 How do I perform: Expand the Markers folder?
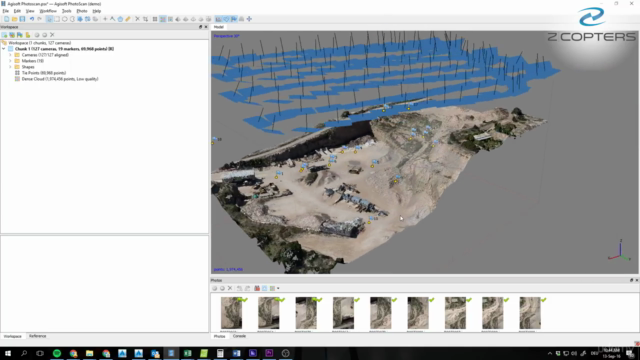pos(10,61)
